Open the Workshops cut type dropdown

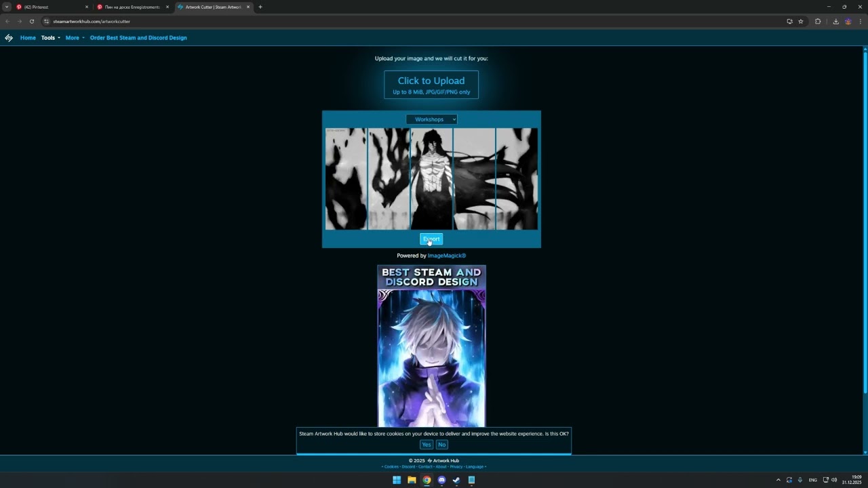pyautogui.click(x=431, y=119)
